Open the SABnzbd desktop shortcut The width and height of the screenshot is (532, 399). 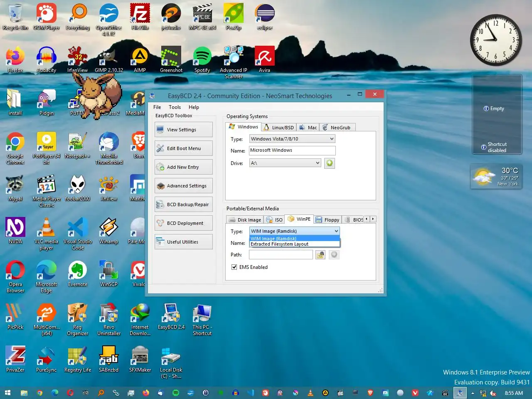click(x=109, y=360)
